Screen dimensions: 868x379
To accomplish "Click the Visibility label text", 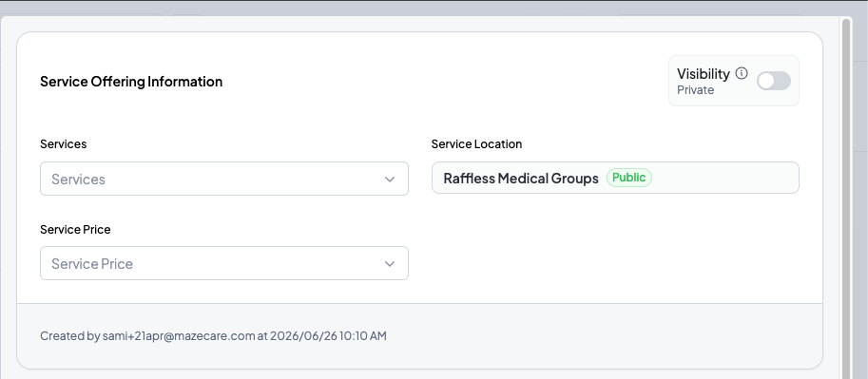I will [703, 73].
